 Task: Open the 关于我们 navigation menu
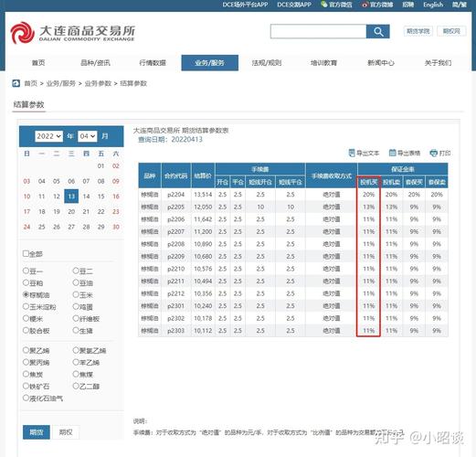pyautogui.click(x=438, y=63)
